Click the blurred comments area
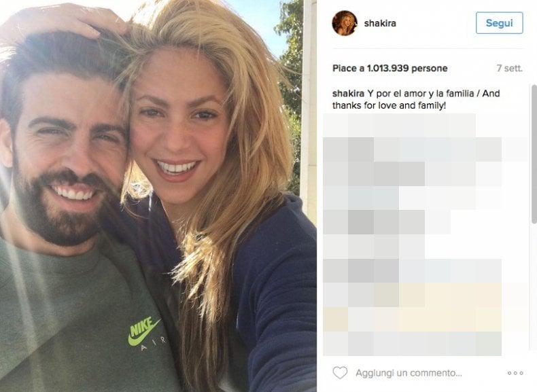Viewport: 537px width, 392px height. click(425, 234)
